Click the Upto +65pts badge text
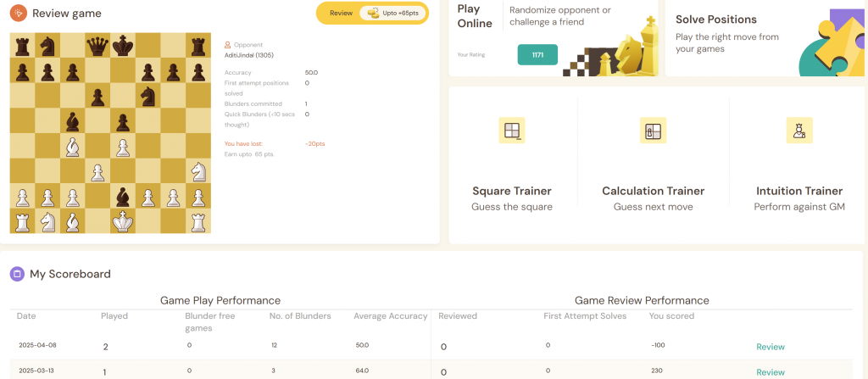Screen dimensions: 868x379 pos(402,14)
